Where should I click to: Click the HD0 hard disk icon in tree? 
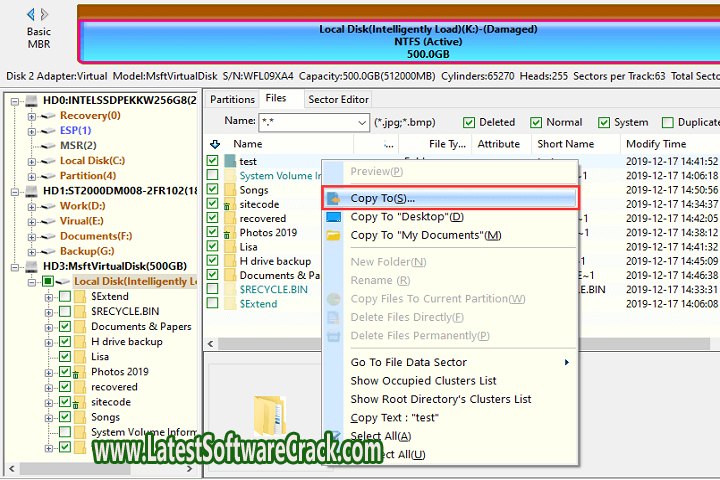tap(32, 101)
